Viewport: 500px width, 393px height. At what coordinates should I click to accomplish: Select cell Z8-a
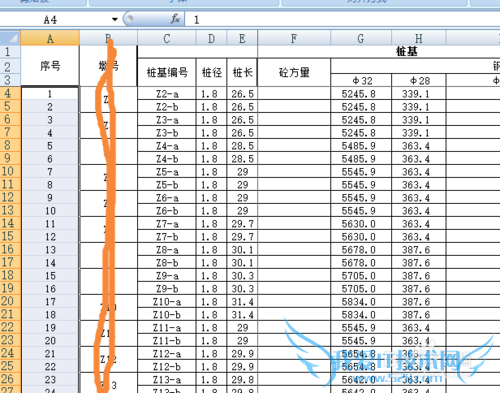167,250
